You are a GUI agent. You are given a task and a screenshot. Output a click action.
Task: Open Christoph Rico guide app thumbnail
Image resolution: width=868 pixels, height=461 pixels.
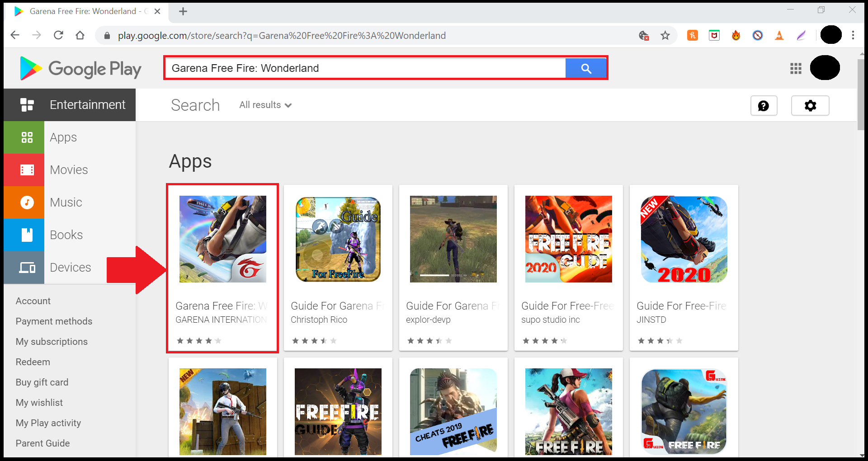338,239
